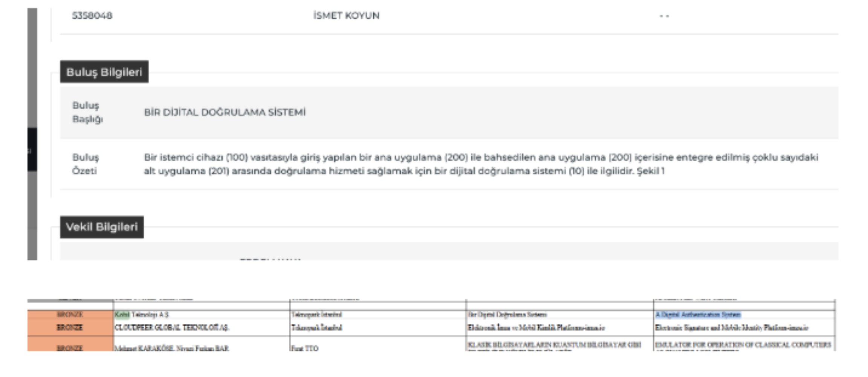Select the highlighted A Digital Authentication System cell
Screen dimensions: 868x377
[698, 315]
